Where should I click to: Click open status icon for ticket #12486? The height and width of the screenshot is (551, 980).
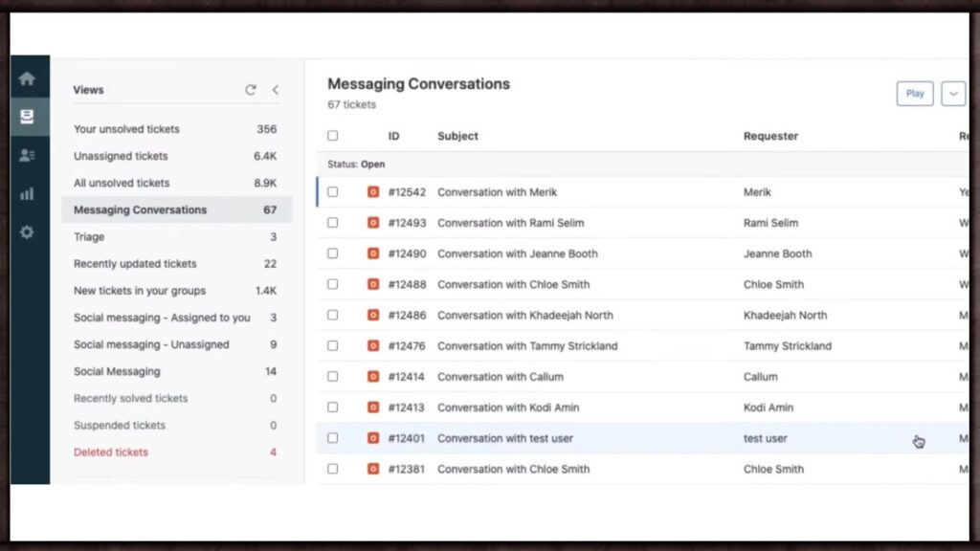click(x=373, y=315)
